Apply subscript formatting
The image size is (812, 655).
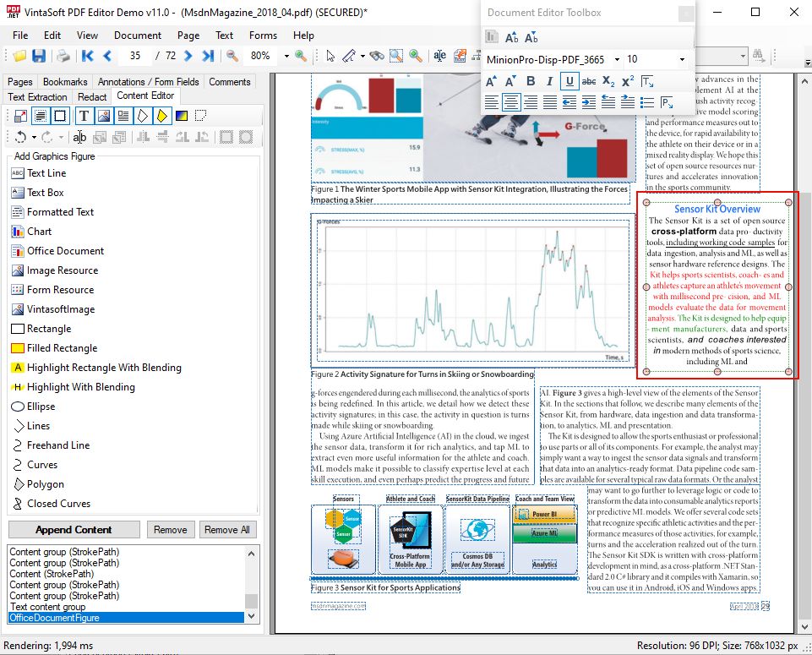pos(608,81)
